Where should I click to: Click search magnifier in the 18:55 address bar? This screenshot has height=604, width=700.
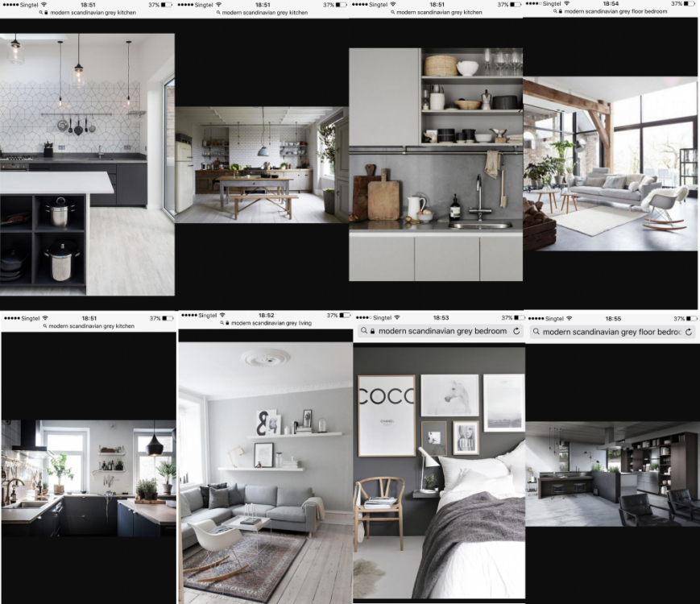click(534, 332)
